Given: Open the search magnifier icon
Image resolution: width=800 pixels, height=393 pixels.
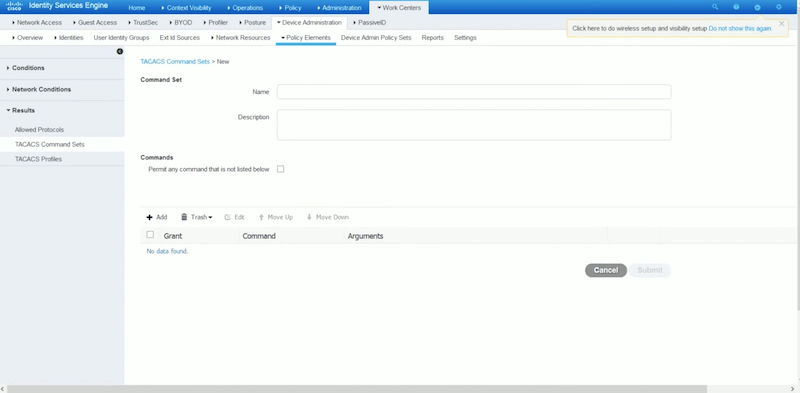Looking at the screenshot, I should pos(715,7).
